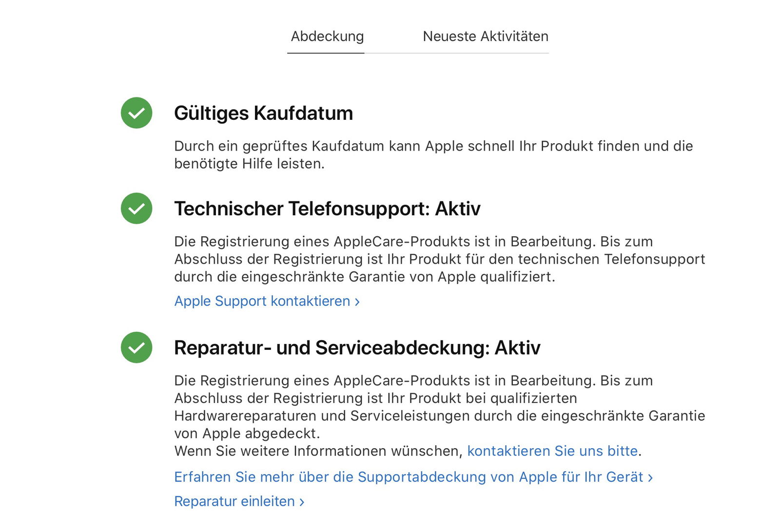Click the green checkmark next to Technischer Telefonsupport
The width and height of the screenshot is (780, 532).
(136, 209)
